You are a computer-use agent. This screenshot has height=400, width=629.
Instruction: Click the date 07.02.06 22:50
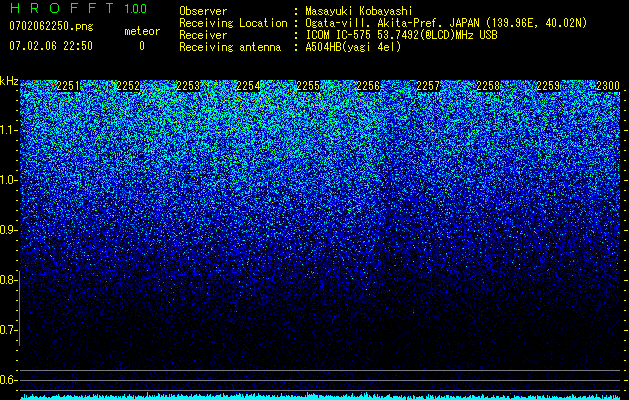pyautogui.click(x=51, y=46)
